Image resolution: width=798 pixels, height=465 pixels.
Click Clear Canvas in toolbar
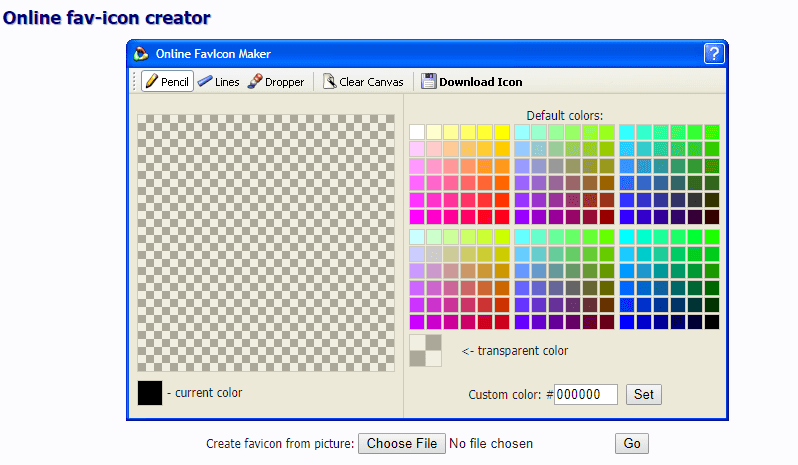pyautogui.click(x=363, y=81)
